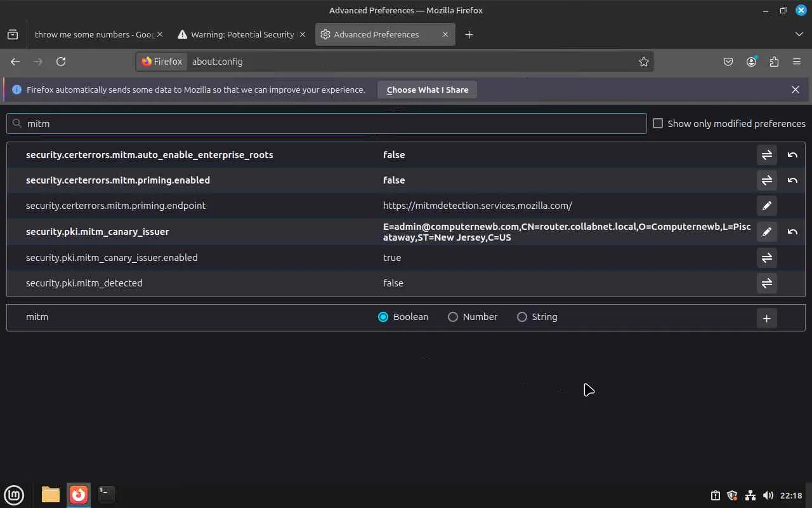The image size is (812, 508).
Task: Select the Advanced Preferences tab
Action: 376,34
